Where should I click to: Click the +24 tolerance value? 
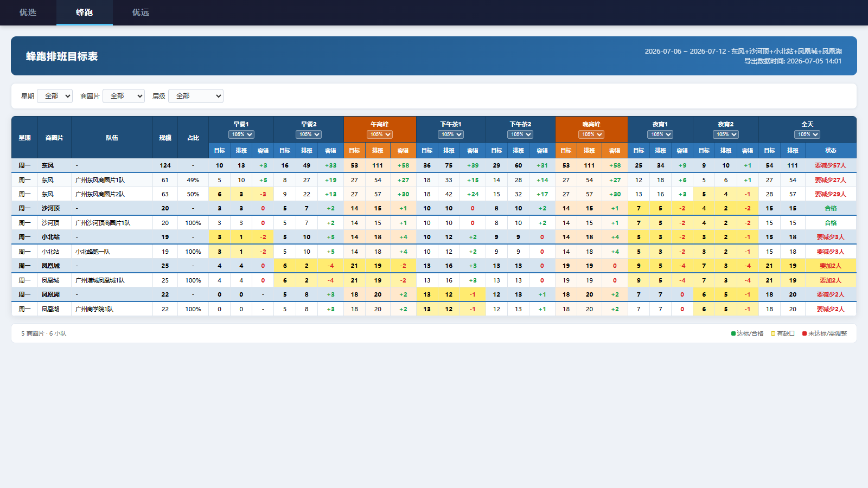[473, 194]
